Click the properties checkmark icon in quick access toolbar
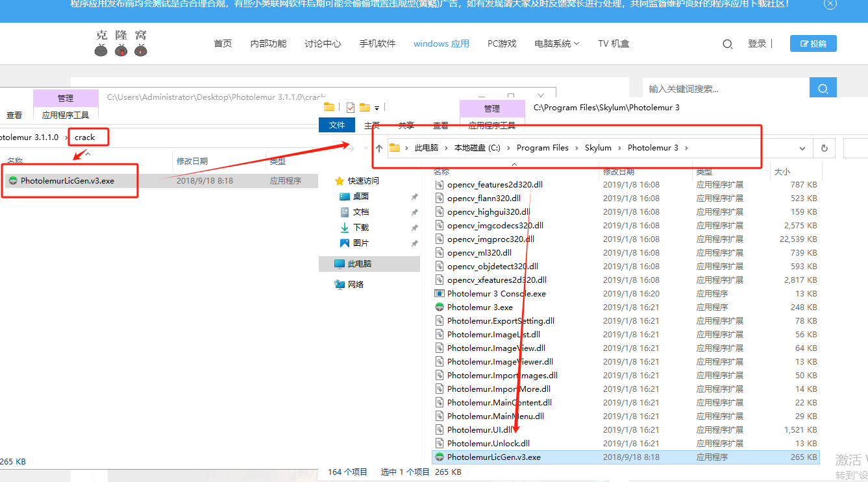The image size is (868, 482). pyautogui.click(x=351, y=107)
